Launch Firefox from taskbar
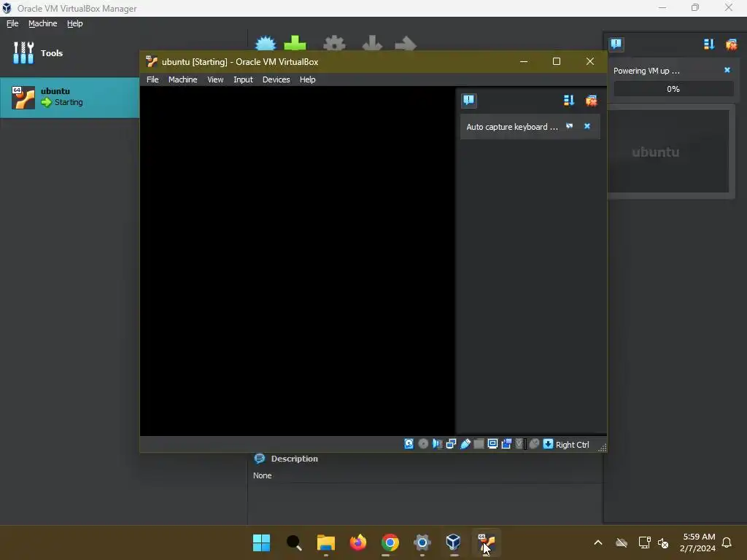The image size is (747, 560). [357, 542]
